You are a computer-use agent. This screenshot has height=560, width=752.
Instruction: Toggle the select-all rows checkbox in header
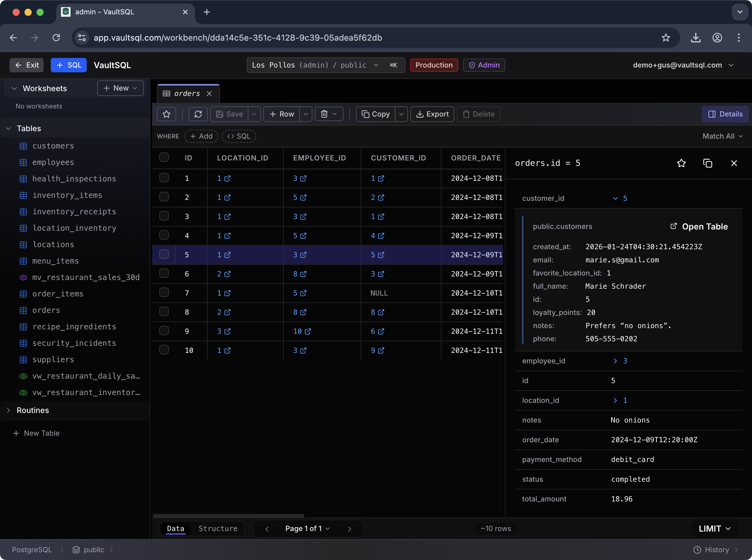[x=164, y=157]
